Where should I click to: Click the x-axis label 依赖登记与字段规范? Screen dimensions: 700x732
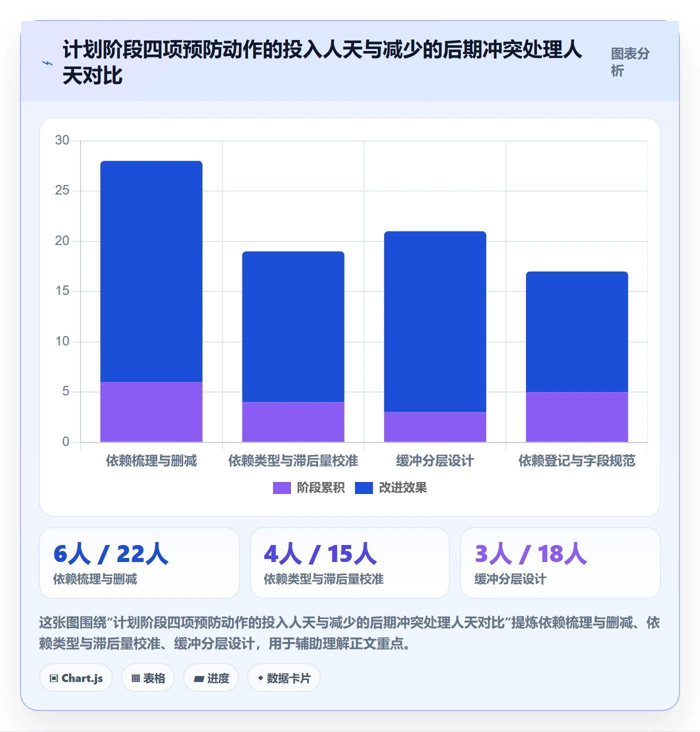point(577,460)
